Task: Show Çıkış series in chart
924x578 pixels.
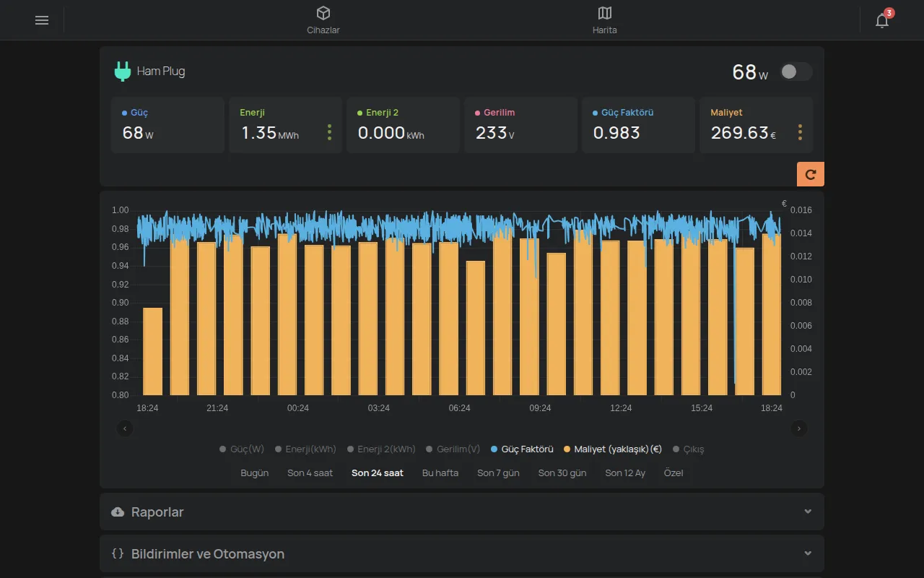Action: (x=688, y=449)
